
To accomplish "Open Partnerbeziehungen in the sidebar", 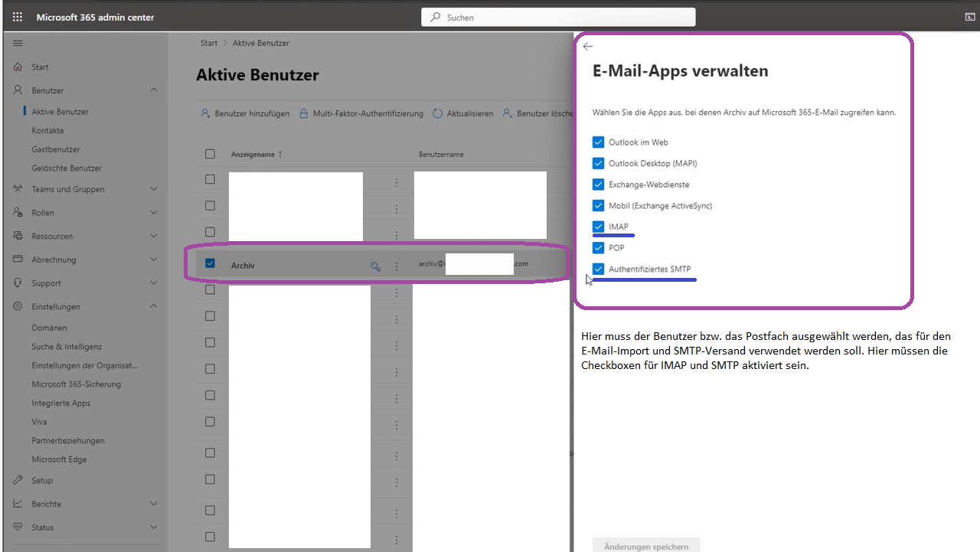I will click(x=68, y=441).
